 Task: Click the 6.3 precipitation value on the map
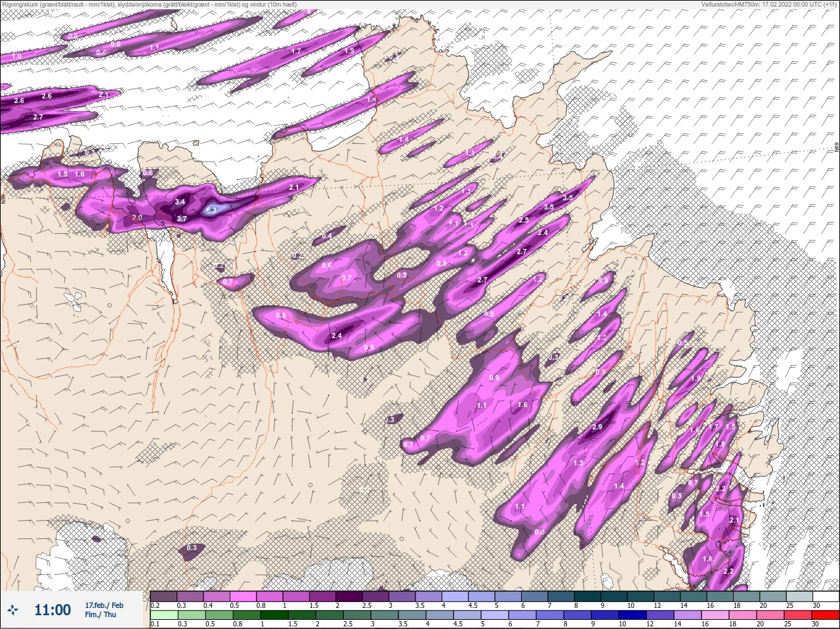[x=211, y=210]
